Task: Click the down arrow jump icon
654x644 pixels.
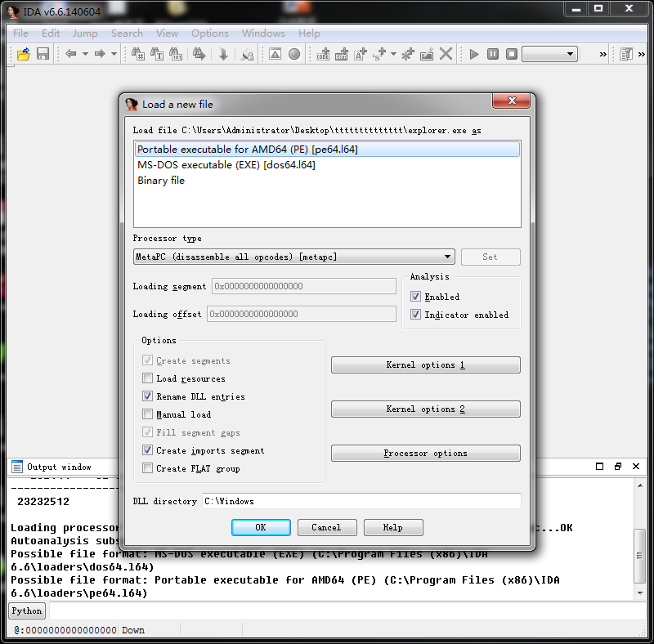Action: click(223, 54)
